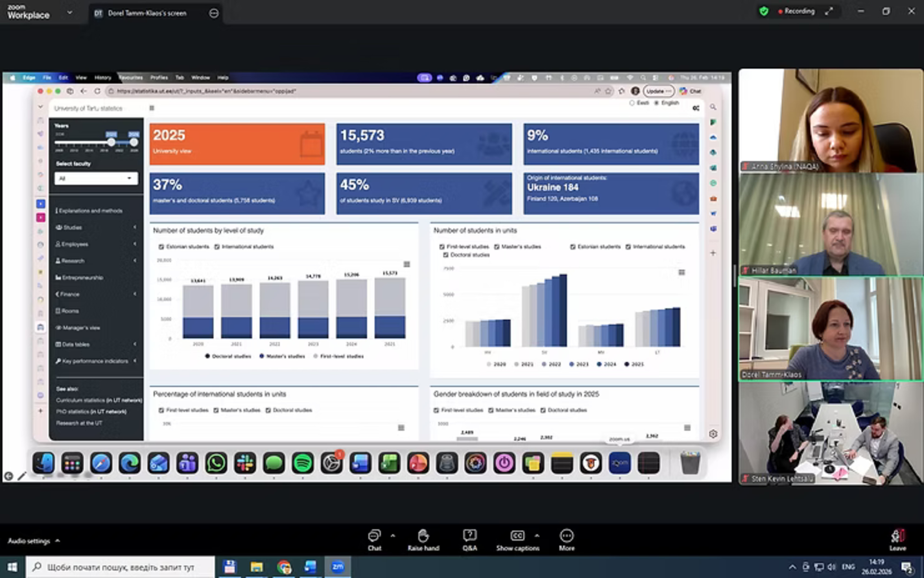Toggle Estonian students checkbox in level chart

(x=161, y=247)
